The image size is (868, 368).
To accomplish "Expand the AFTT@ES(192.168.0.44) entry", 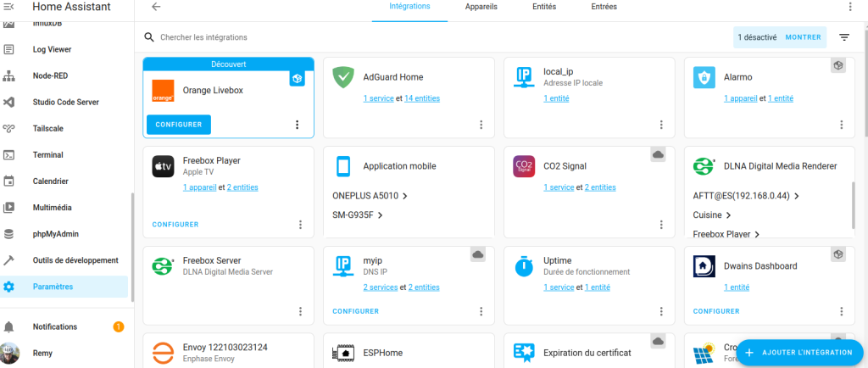I will click(x=746, y=196).
